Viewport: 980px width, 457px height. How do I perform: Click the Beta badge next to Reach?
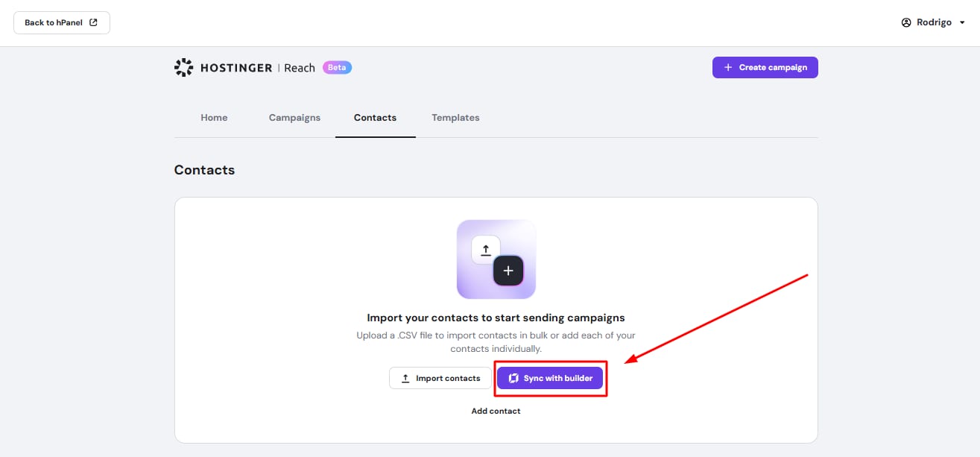337,68
